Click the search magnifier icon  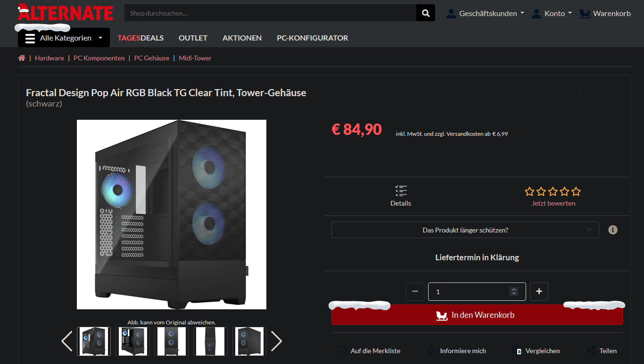[x=426, y=13]
